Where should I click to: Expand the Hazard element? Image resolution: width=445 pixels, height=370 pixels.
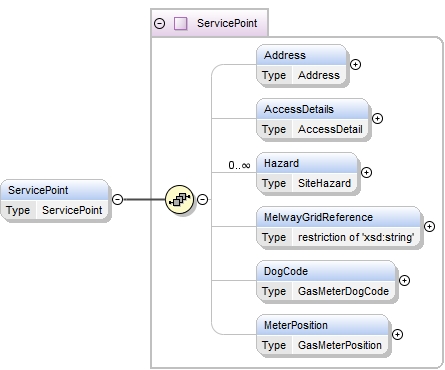coord(367,172)
